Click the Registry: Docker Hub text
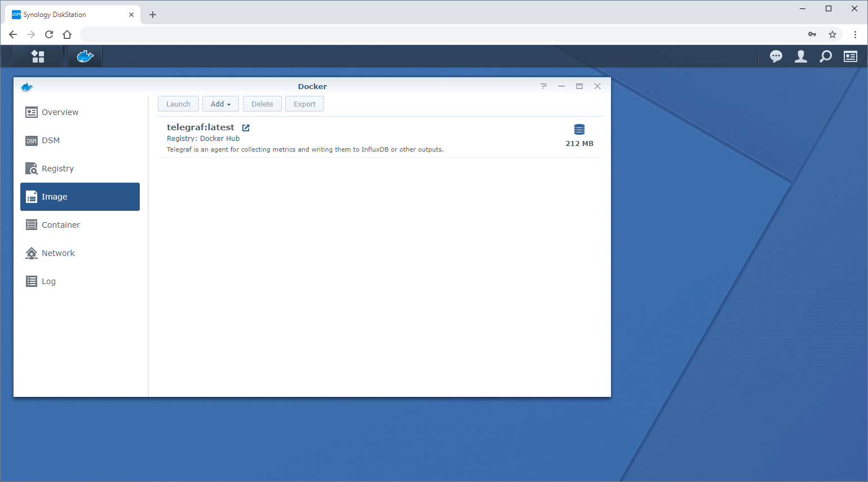 coord(203,139)
